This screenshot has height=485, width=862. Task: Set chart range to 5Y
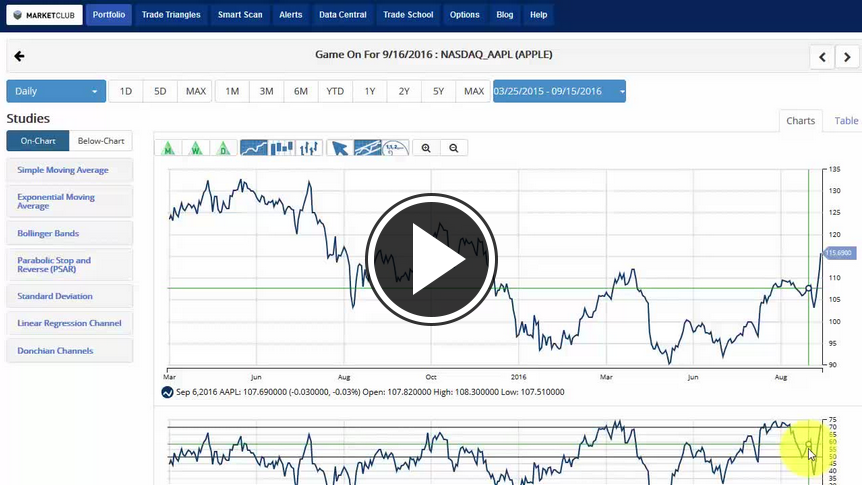pyautogui.click(x=438, y=91)
